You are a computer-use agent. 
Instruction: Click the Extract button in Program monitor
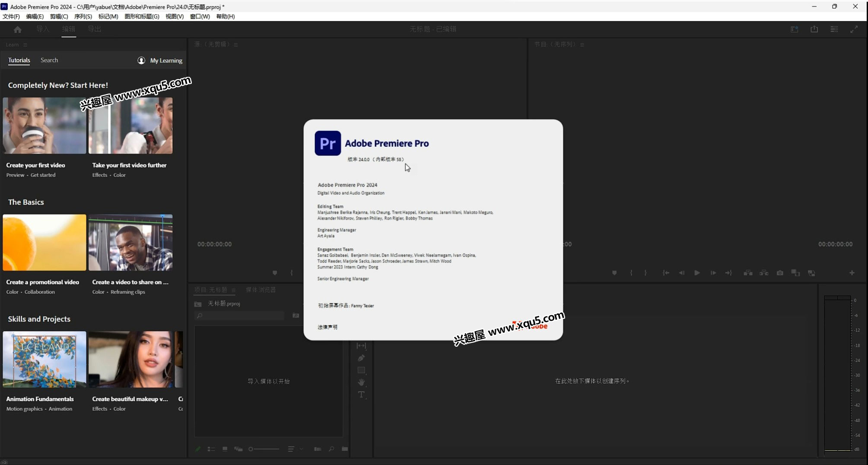(x=764, y=273)
